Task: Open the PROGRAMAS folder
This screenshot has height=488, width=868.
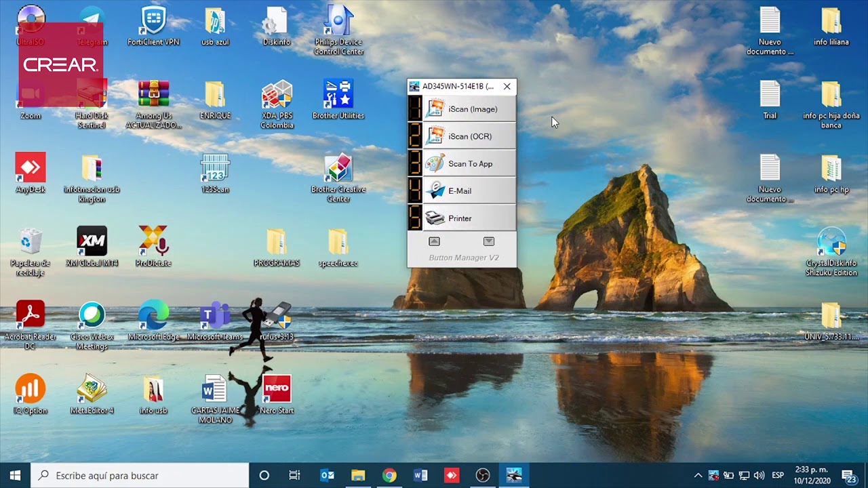Action: click(x=277, y=247)
